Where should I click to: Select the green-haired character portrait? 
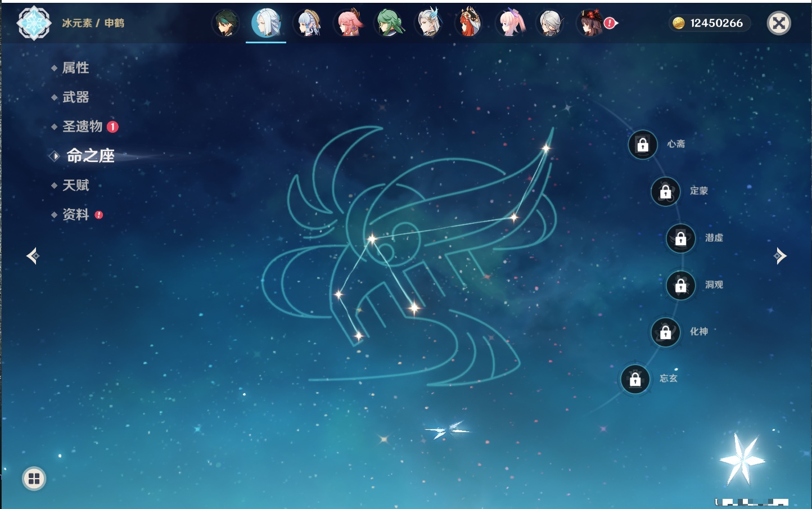(x=389, y=23)
